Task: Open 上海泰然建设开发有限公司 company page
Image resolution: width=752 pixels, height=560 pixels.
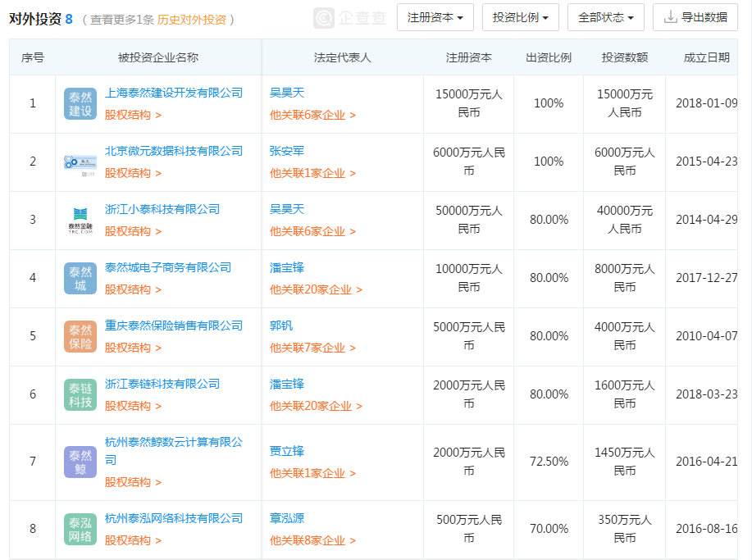Action: pos(174,93)
